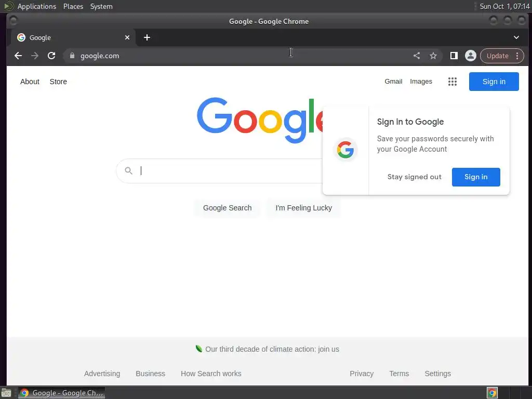Click the magnifier icon in the search box
The image size is (532, 399).
129,170
